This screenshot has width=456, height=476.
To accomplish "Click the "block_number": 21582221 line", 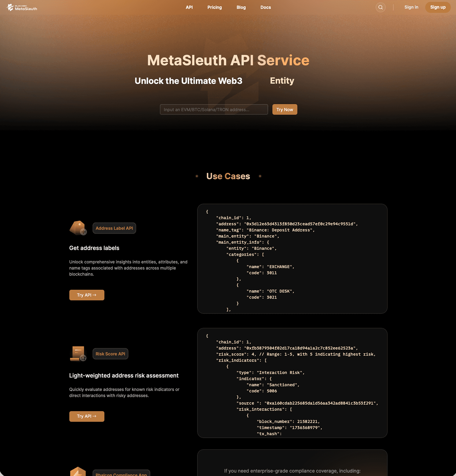I will coord(288,422).
